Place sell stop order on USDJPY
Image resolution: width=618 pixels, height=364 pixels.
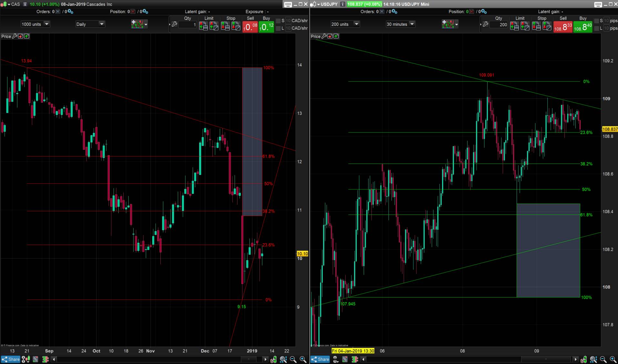pyautogui.click(x=547, y=26)
